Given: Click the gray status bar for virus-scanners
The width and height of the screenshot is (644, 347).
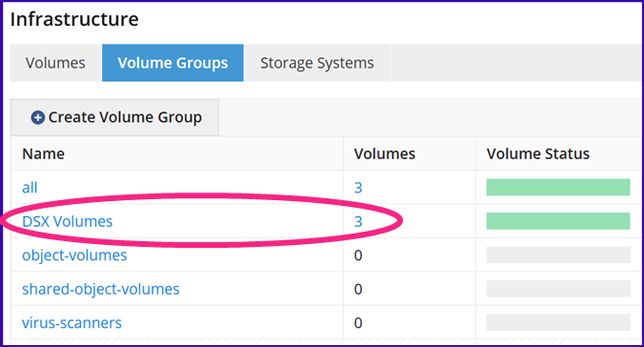Looking at the screenshot, I should click(x=558, y=322).
